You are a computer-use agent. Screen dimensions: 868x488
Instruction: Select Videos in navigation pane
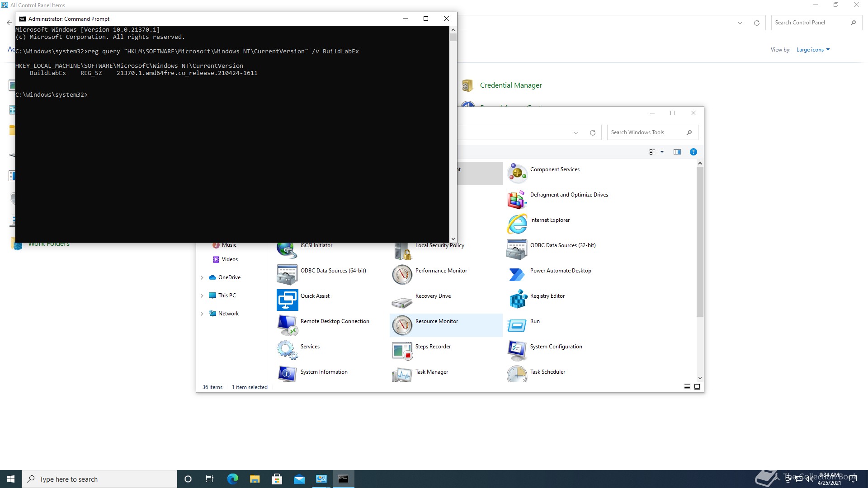(230, 259)
